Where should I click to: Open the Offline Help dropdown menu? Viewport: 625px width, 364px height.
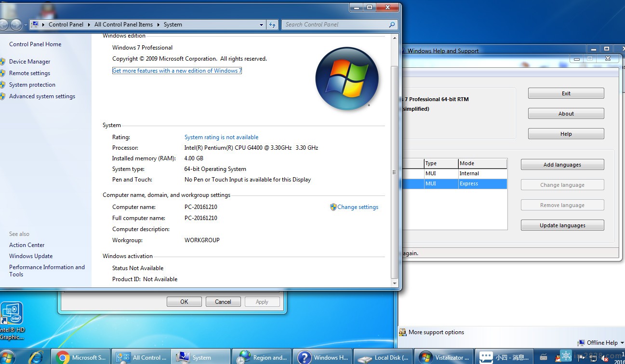pos(601,343)
